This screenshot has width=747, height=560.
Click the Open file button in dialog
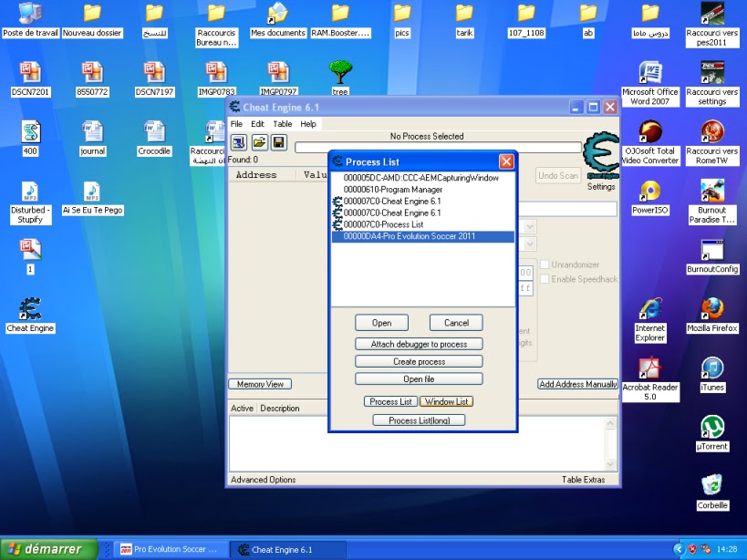(419, 379)
